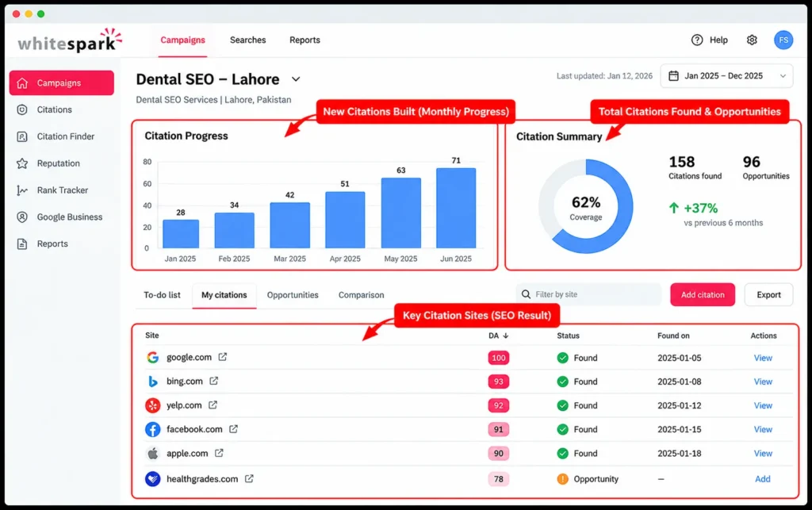Open the Opportunities tab
The width and height of the screenshot is (812, 510).
[x=293, y=295]
